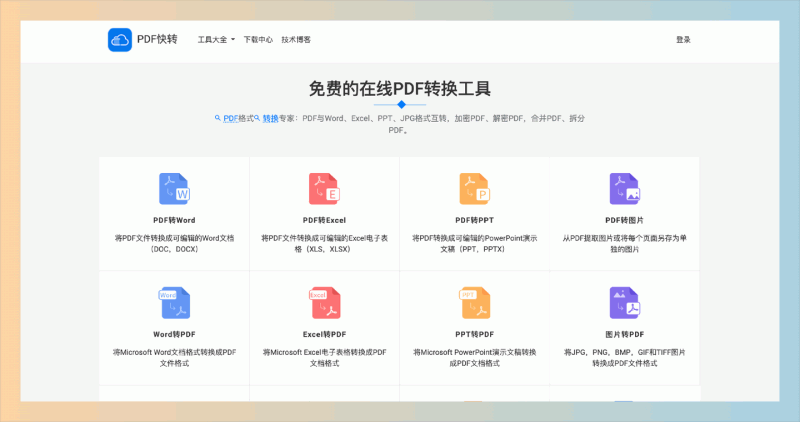Click the Excel转PDF title label
The image size is (800, 422).
324,335
